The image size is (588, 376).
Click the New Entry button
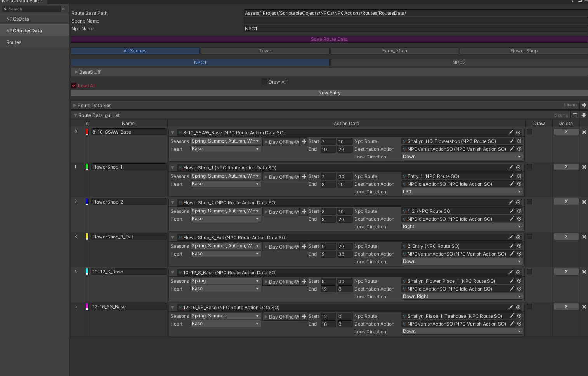click(329, 93)
